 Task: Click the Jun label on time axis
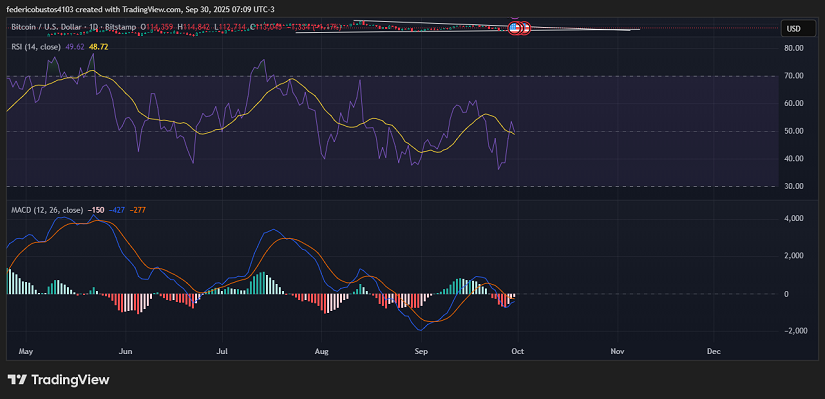[125, 351]
